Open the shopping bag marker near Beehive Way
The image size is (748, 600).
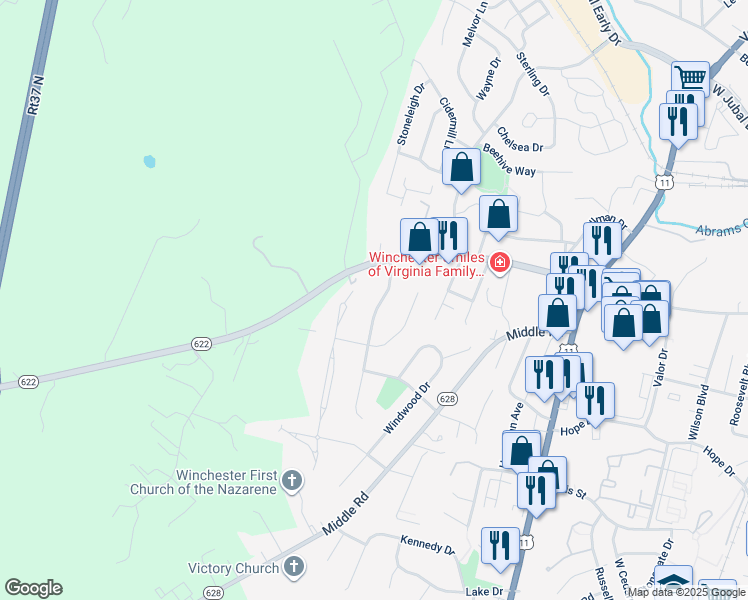461,168
